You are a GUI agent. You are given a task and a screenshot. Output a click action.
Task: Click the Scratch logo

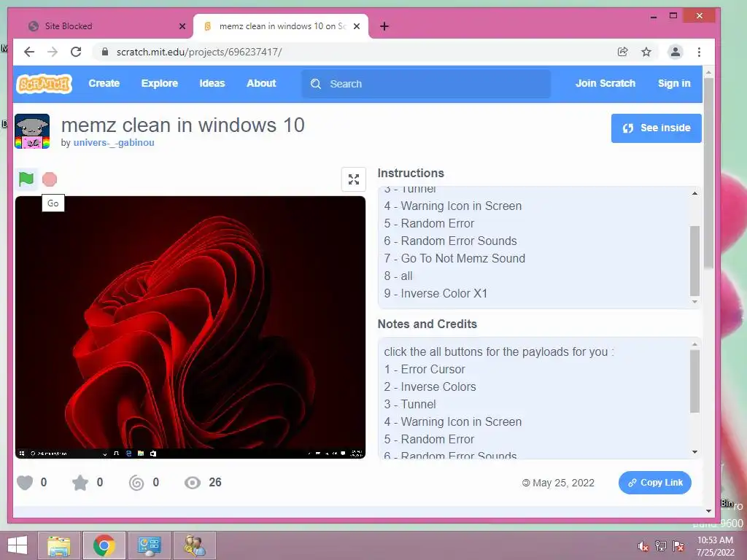[44, 84]
